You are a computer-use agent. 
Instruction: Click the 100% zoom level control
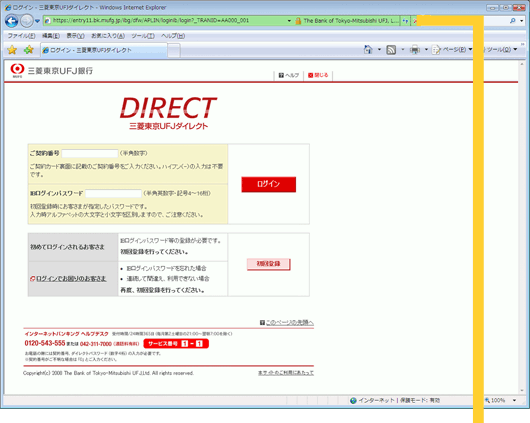click(x=495, y=400)
